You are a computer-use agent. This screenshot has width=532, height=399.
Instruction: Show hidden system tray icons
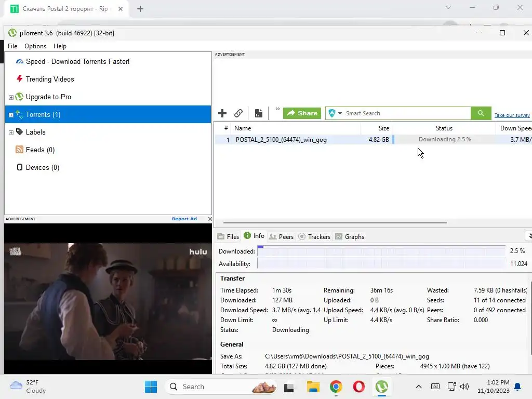pos(419,387)
